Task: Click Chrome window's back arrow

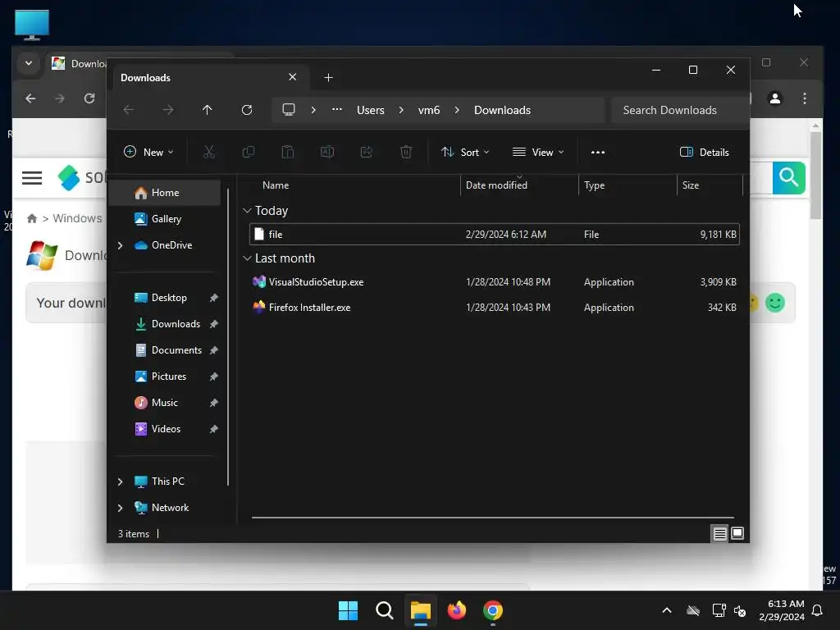Action: click(x=30, y=98)
